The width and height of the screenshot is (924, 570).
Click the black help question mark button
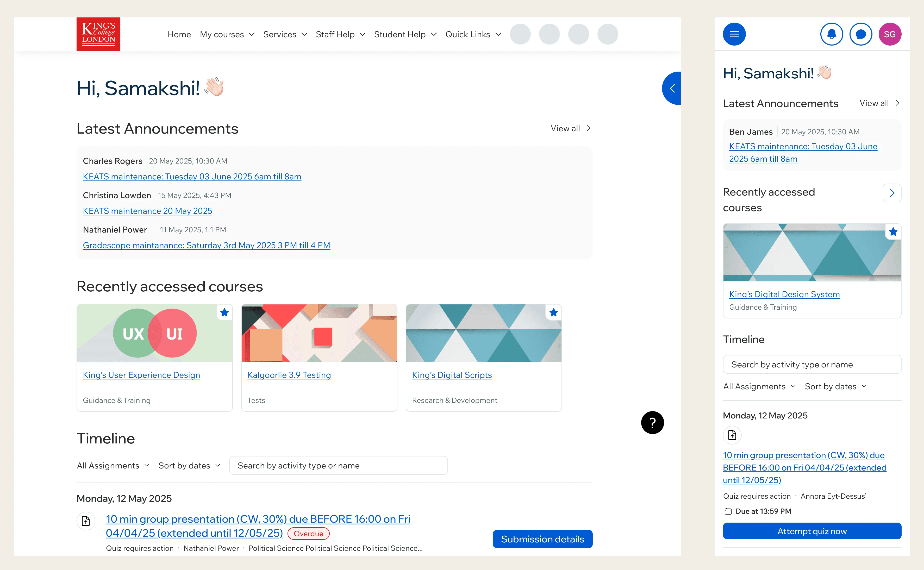coord(652,423)
